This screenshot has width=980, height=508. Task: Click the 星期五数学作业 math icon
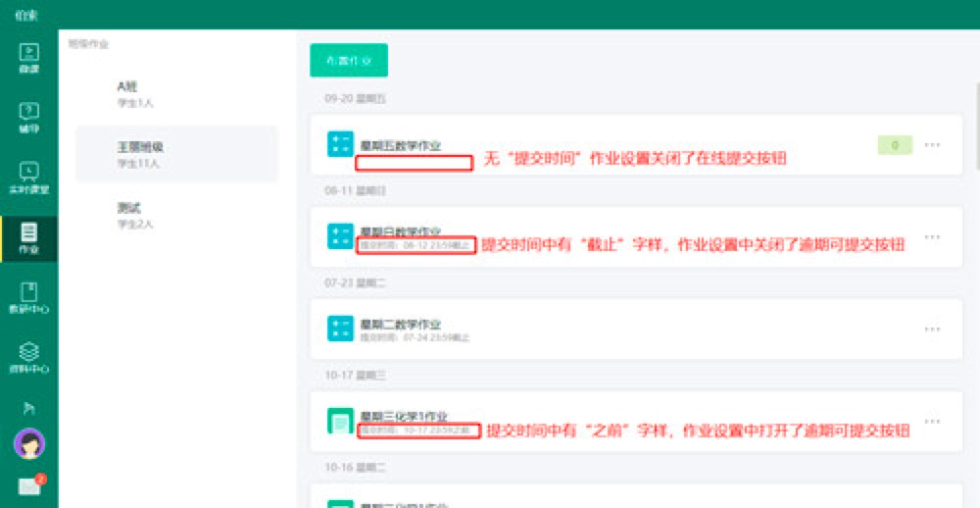click(x=340, y=144)
